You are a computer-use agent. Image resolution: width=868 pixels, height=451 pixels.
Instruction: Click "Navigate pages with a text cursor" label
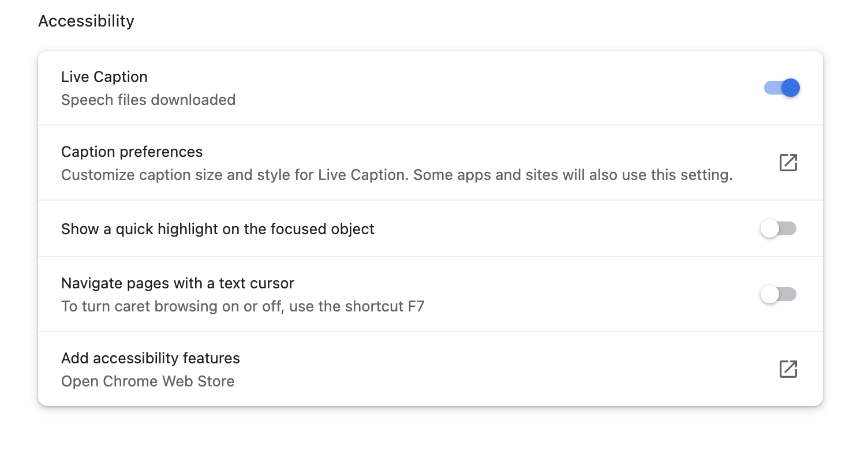(178, 283)
